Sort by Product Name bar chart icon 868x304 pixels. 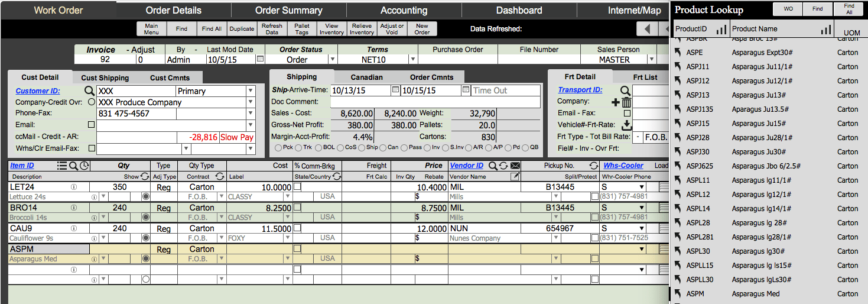(x=825, y=29)
